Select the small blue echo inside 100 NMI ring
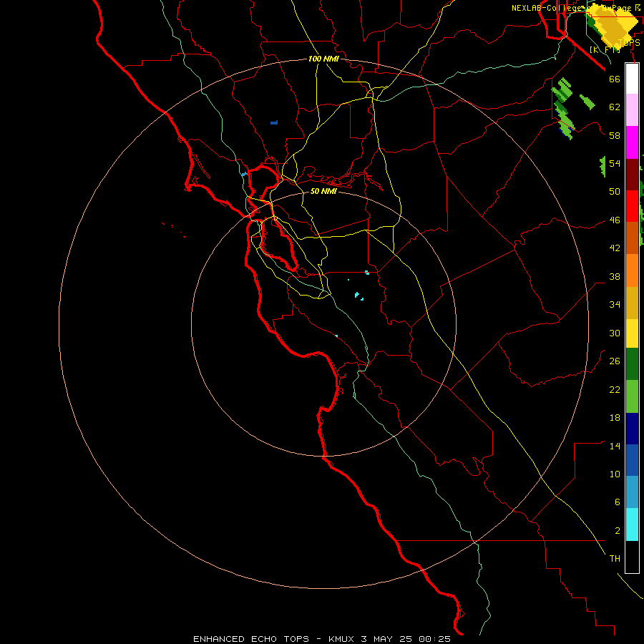 pos(274,122)
